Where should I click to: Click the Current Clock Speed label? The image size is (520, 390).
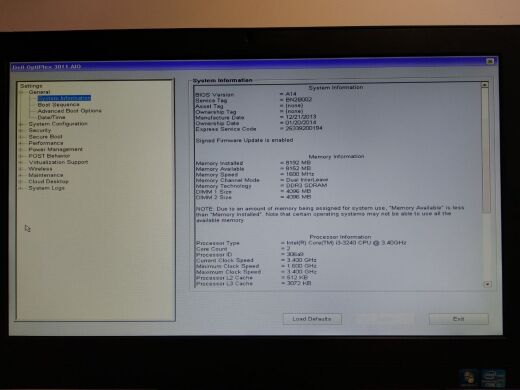point(225,260)
